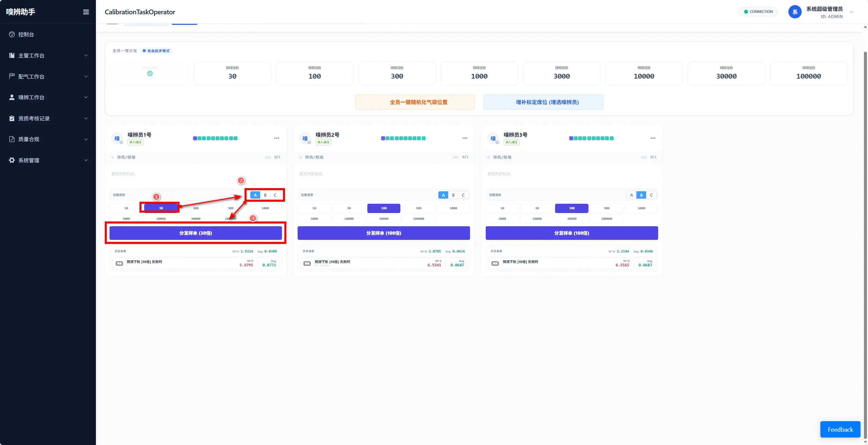Image resolution: width=868 pixels, height=445 pixels.
Task: Click the 质量合规 document icon
Action: point(12,139)
